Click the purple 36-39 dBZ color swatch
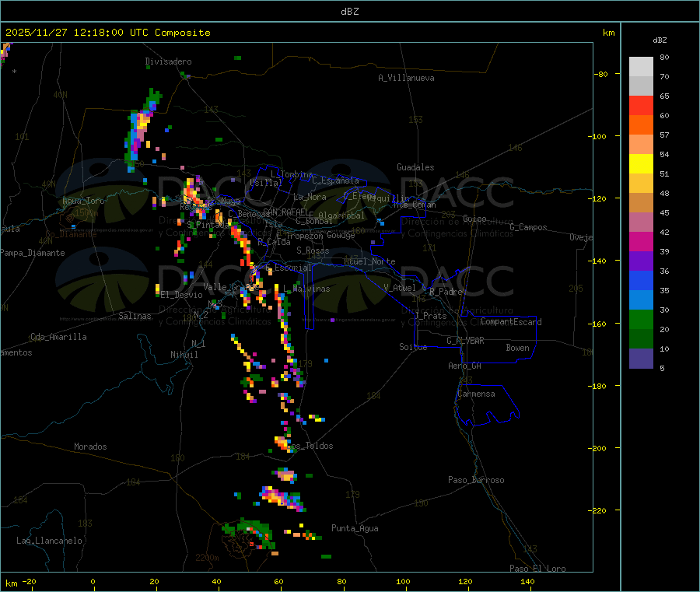700x592 pixels. [x=641, y=261]
